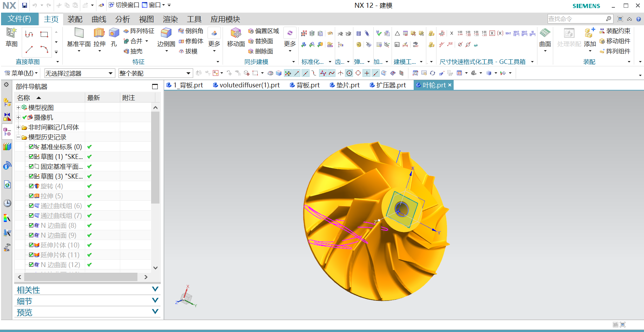The image size is (644, 332).
Task: Open the 窗口 window dropdown
Action: (154, 5)
